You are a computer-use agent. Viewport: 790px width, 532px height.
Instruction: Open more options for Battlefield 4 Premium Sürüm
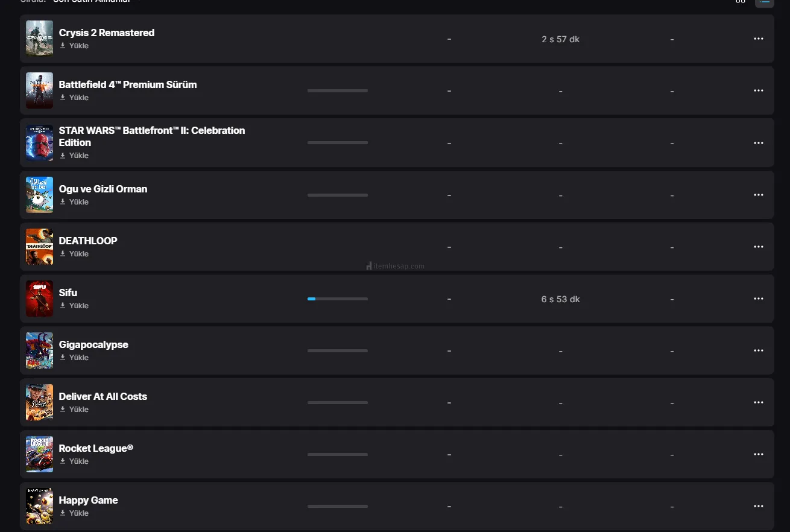pyautogui.click(x=759, y=90)
